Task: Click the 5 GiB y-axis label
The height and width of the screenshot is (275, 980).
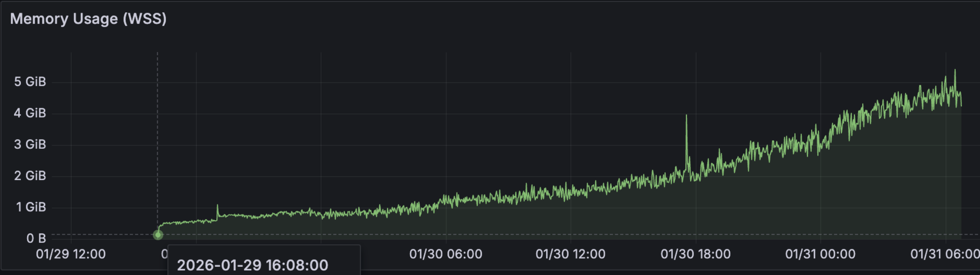Action: tap(30, 82)
